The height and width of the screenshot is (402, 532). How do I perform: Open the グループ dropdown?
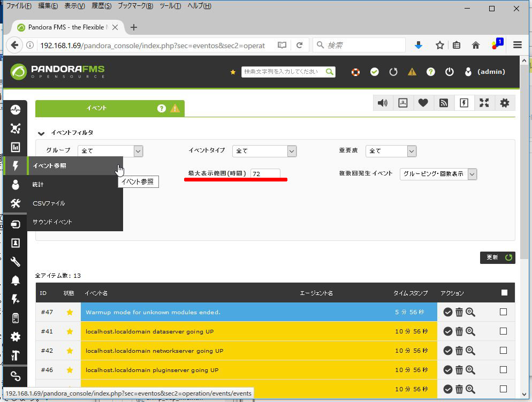(x=110, y=151)
